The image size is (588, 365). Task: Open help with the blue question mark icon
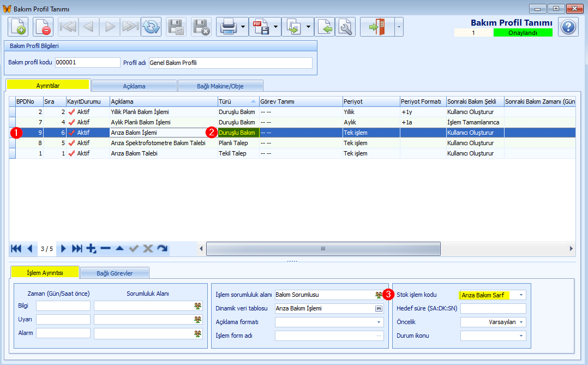point(568,27)
